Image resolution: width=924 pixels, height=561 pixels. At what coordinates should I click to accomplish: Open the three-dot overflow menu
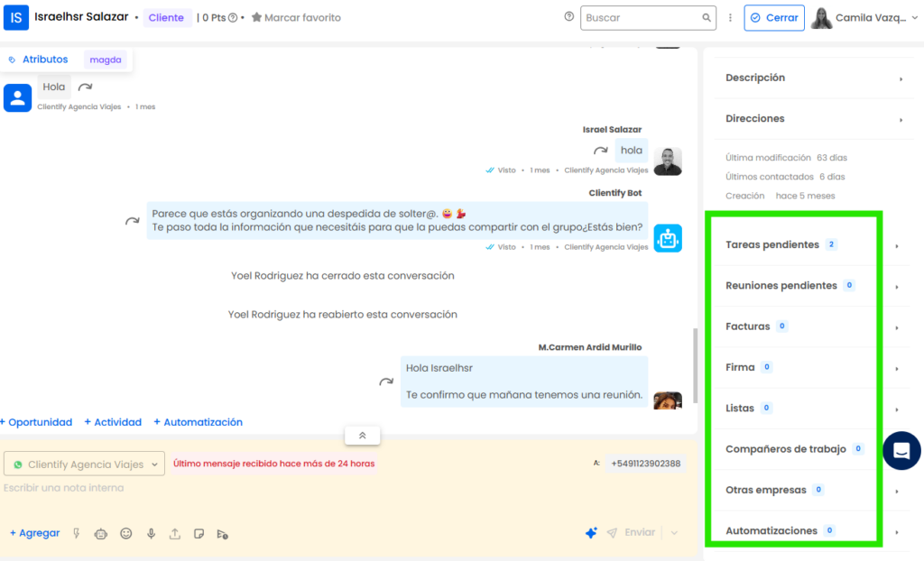730,17
